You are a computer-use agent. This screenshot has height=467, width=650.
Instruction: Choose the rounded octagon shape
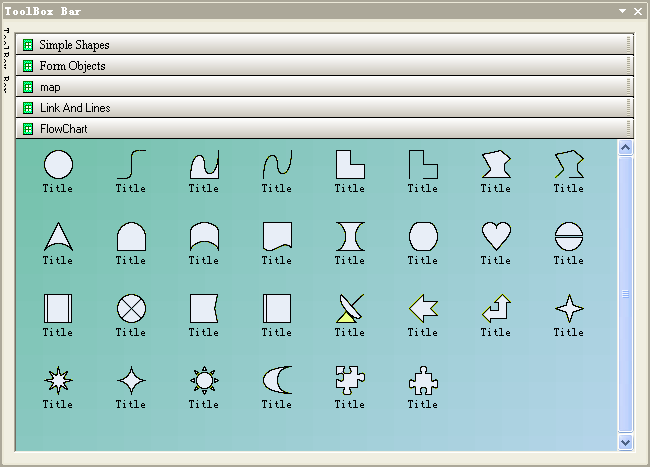tap(423, 237)
